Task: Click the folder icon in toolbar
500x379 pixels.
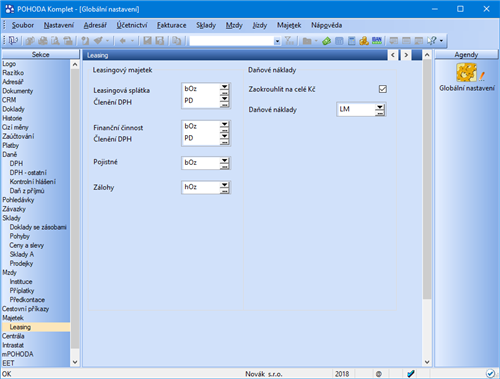Action: [307, 41]
